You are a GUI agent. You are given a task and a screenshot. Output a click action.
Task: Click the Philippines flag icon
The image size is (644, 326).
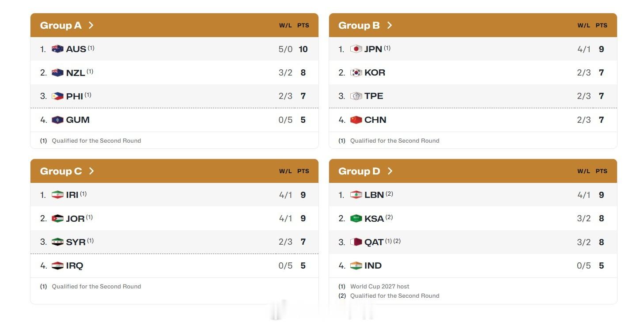pyautogui.click(x=57, y=96)
